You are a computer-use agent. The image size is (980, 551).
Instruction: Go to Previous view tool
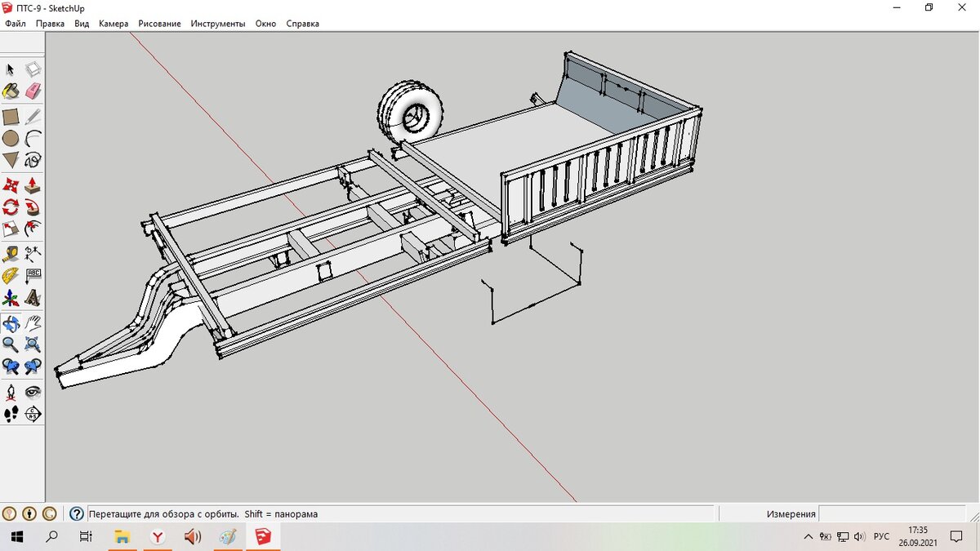(x=11, y=366)
